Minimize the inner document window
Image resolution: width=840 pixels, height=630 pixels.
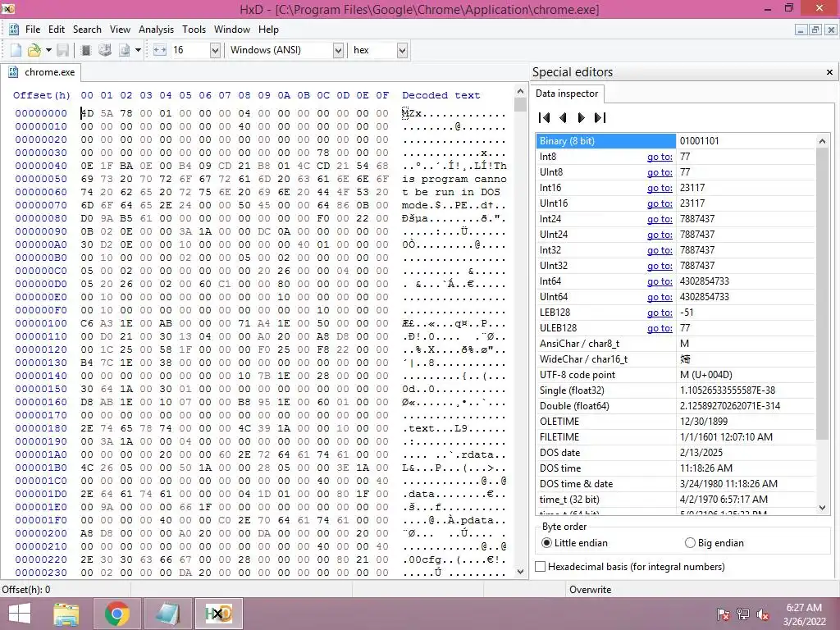pos(801,30)
